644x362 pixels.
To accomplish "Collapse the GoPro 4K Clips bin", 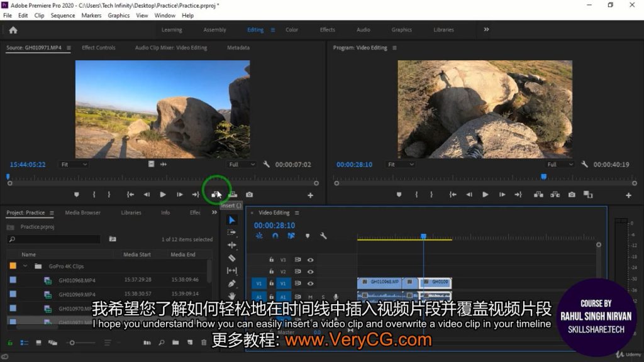I will 25,266.
